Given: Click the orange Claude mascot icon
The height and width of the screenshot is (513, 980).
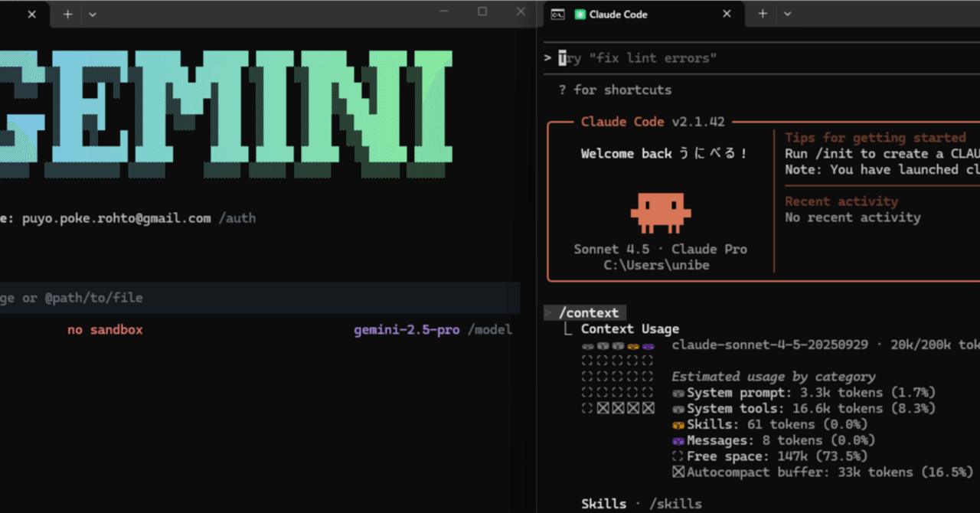Looking at the screenshot, I should [661, 212].
